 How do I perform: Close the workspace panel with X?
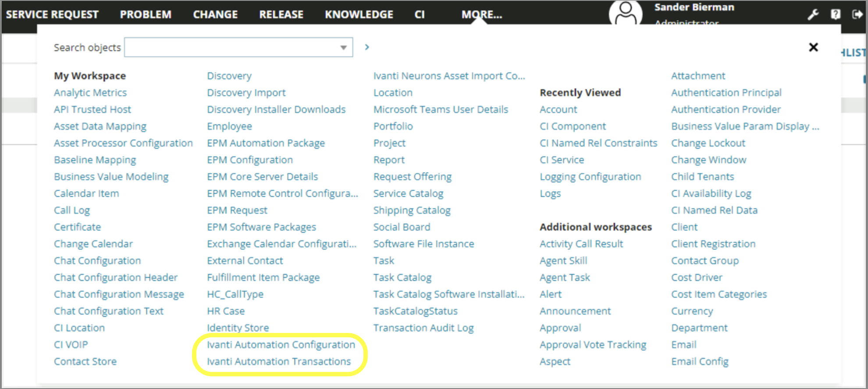click(x=814, y=47)
